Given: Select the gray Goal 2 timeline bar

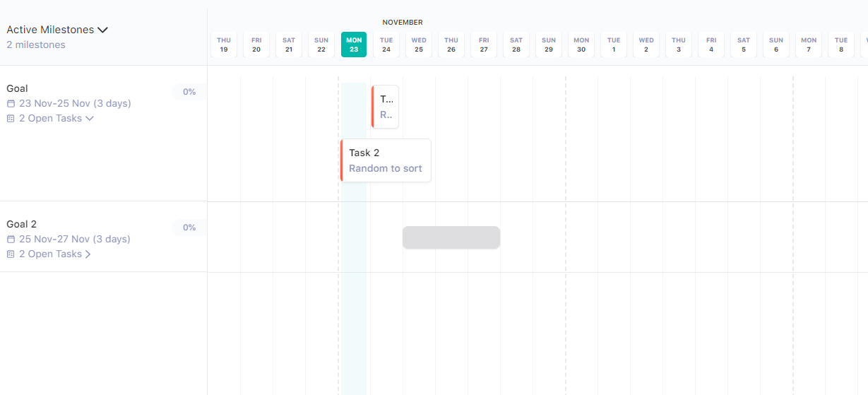Looking at the screenshot, I should click(x=451, y=237).
